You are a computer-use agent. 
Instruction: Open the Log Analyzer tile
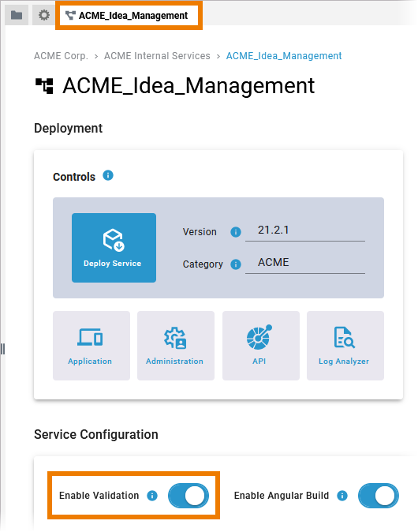point(345,346)
